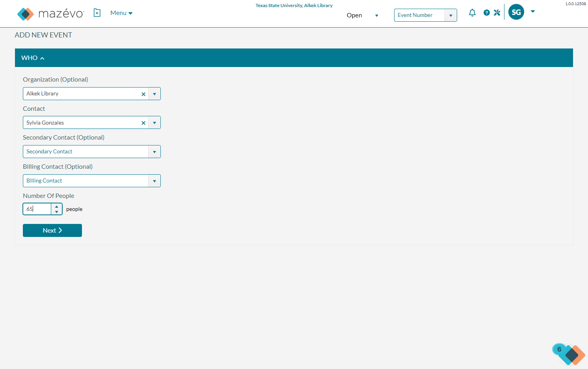Open the Mazévo chat widget badge
Screen dimensions: 588x369
(569, 354)
